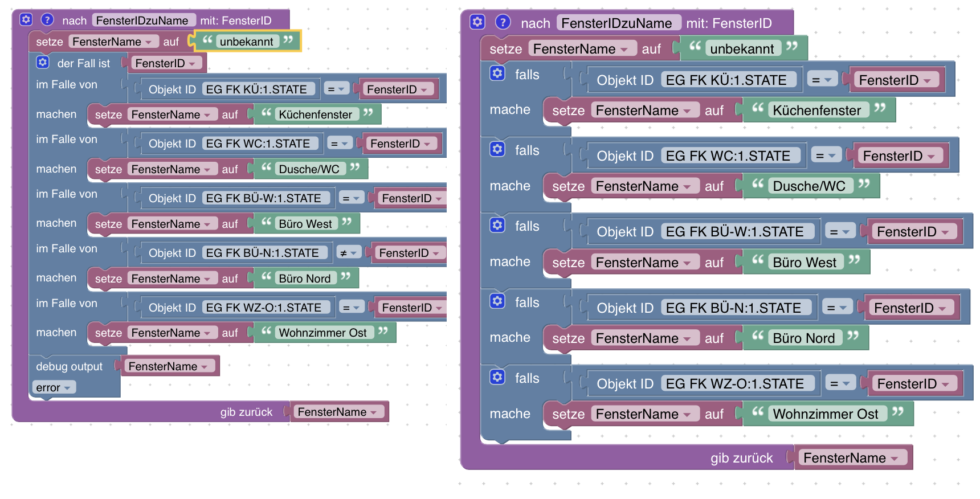Viewport: 980px width, 499px height.
Task: Open FensterID dropdown in left EG FK WZ-O:1.STATE row
Action: pos(412,308)
